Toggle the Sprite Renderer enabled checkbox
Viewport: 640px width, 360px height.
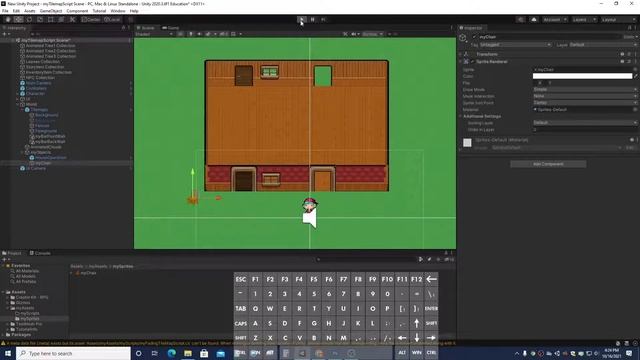(x=473, y=62)
